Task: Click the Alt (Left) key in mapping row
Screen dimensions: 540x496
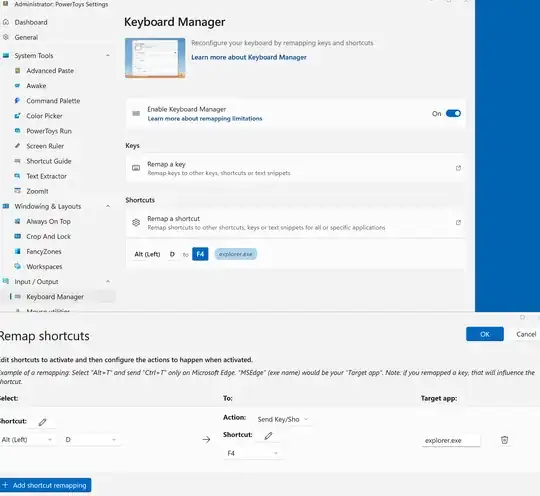Action: click(x=147, y=254)
